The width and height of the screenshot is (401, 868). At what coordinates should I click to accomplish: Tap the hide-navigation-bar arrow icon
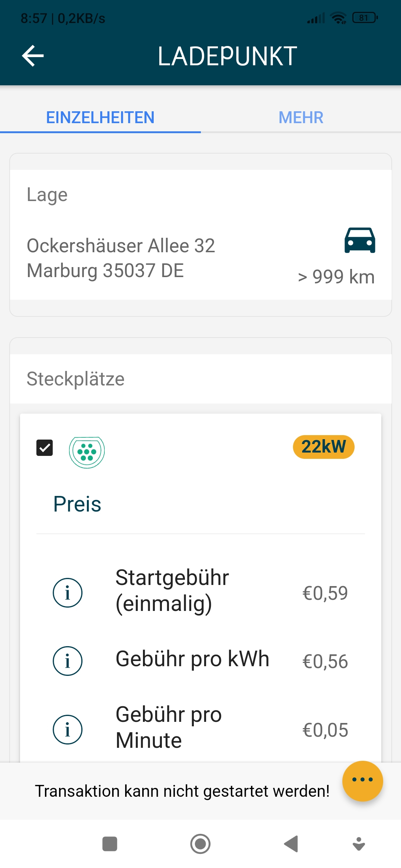tap(359, 844)
